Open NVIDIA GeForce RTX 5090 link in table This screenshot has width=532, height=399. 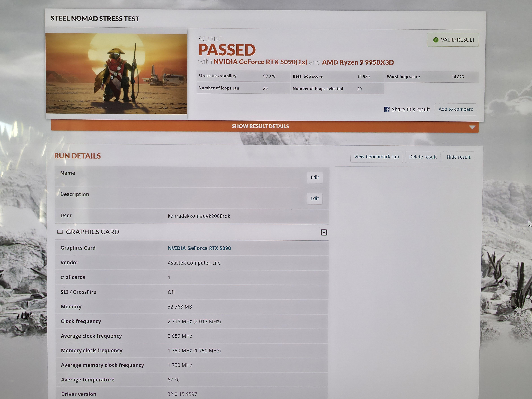pos(199,248)
